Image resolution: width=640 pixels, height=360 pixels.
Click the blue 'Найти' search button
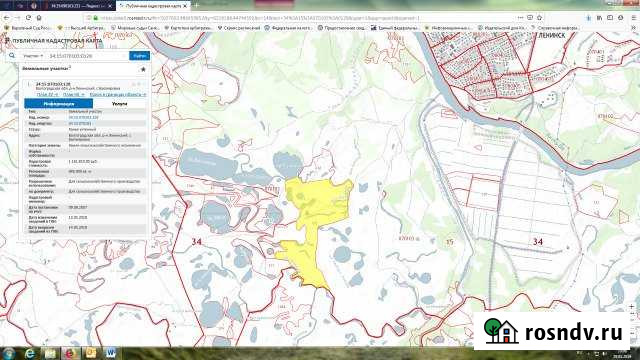coord(139,56)
